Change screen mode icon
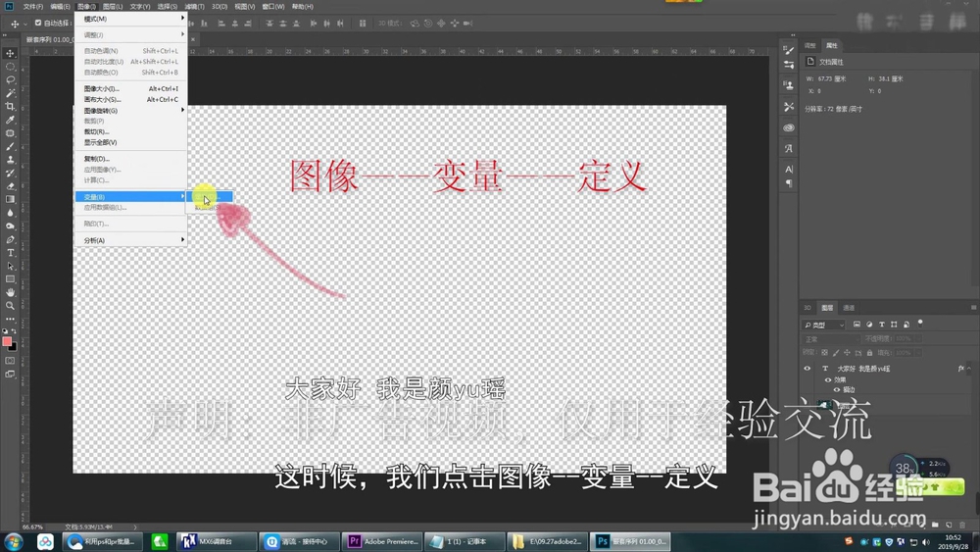This screenshot has width=980, height=552. pyautogui.click(x=10, y=374)
